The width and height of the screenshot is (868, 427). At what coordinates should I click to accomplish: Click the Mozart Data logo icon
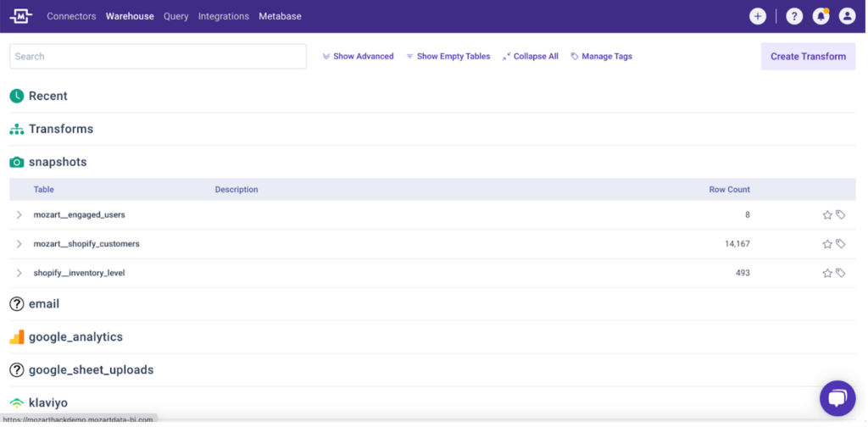click(21, 16)
